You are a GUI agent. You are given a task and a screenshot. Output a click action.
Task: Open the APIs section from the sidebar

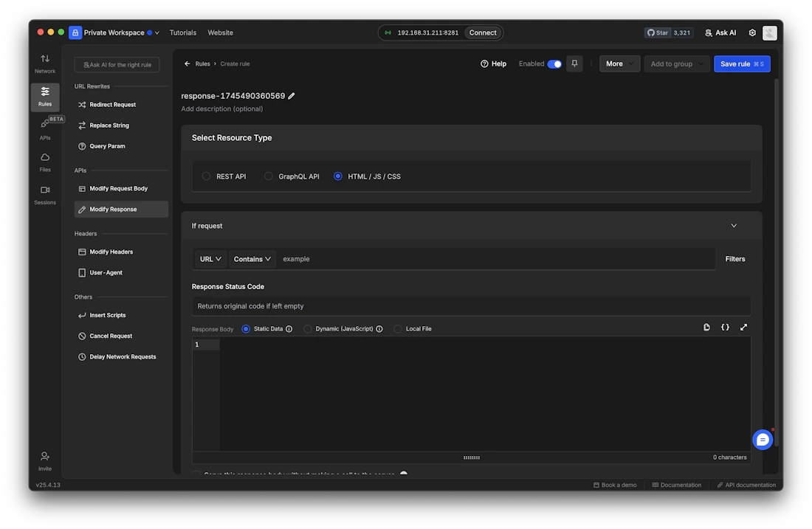point(44,128)
